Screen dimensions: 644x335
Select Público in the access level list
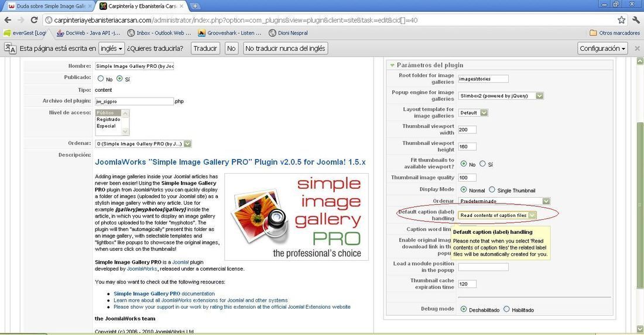pos(108,113)
